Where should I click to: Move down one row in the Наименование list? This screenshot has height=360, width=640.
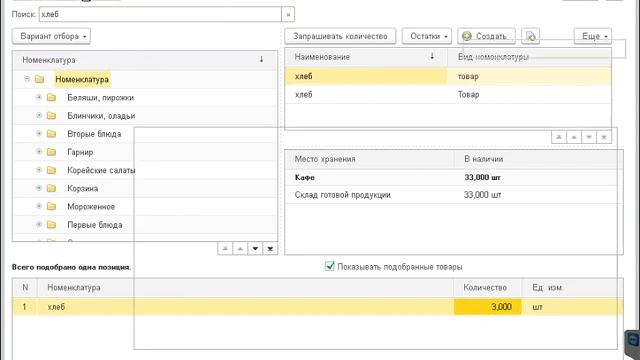click(x=589, y=137)
